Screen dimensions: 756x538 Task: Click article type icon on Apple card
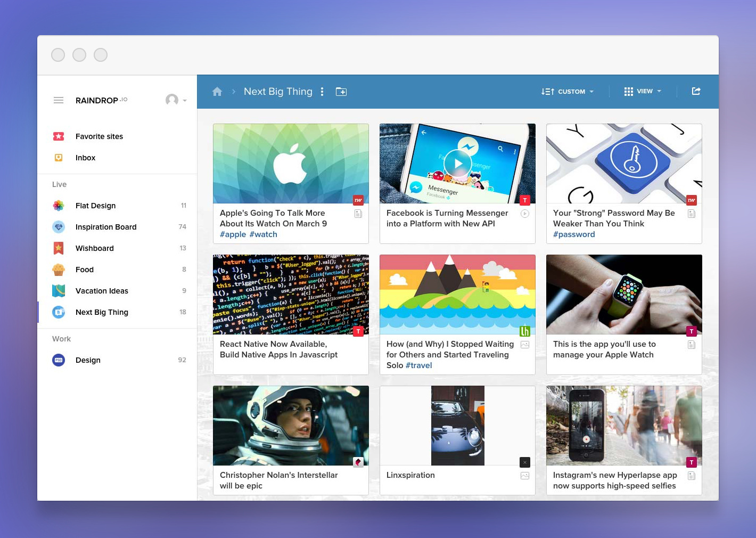(358, 214)
